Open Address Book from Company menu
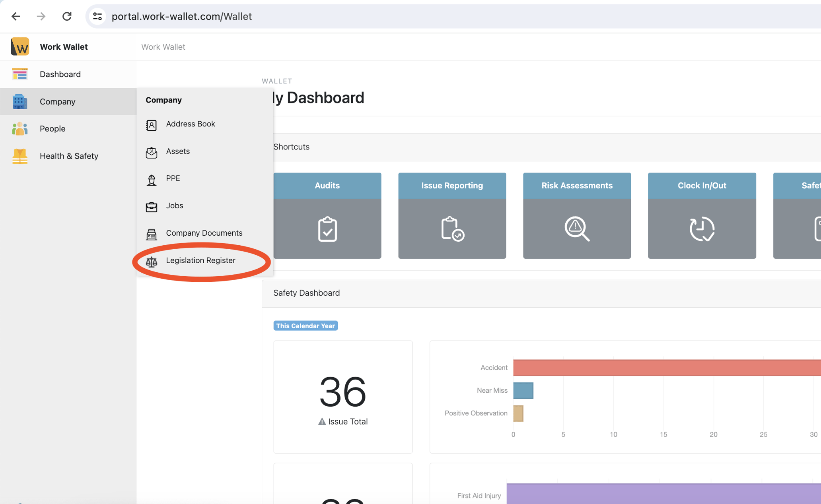Viewport: 821px width, 504px height. tap(190, 124)
